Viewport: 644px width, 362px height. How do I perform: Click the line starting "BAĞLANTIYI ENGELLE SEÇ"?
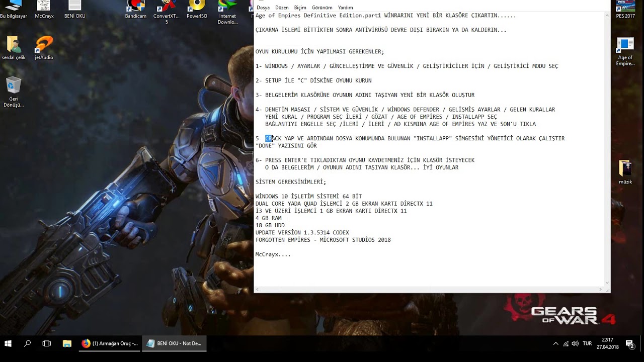tap(400, 124)
